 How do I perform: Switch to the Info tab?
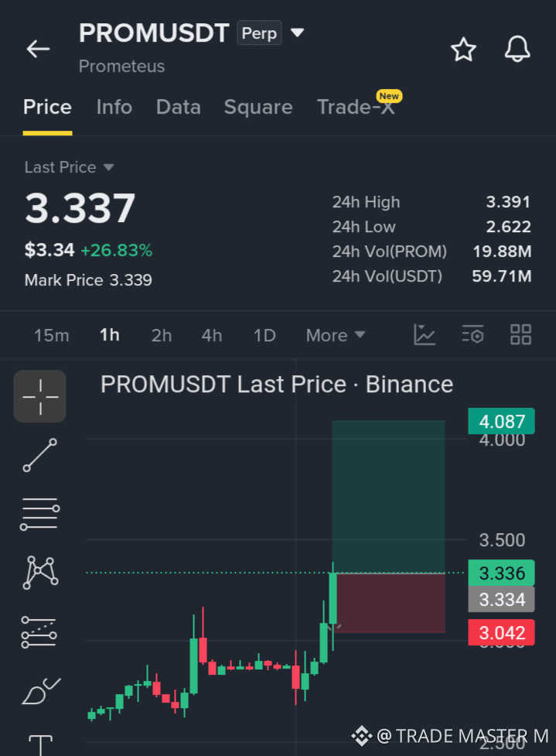pyautogui.click(x=114, y=107)
